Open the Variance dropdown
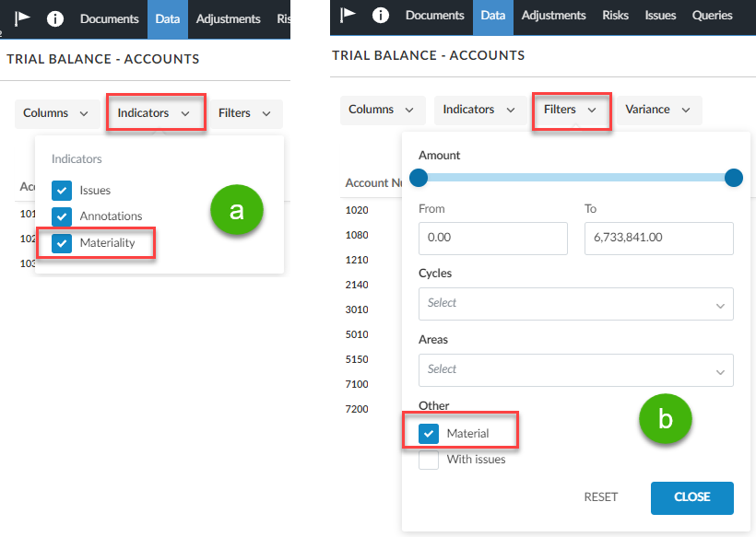 659,111
